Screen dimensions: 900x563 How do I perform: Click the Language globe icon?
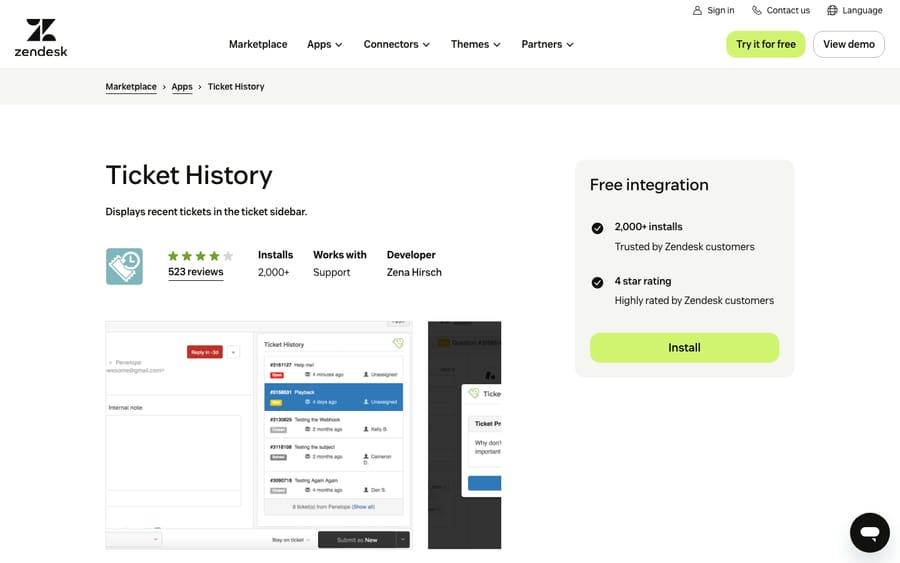click(832, 10)
